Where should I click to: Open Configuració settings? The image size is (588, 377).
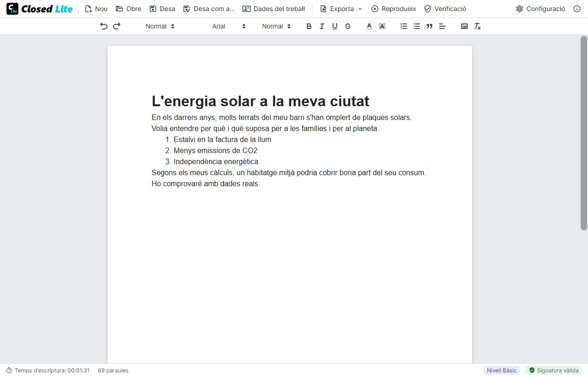pos(541,9)
